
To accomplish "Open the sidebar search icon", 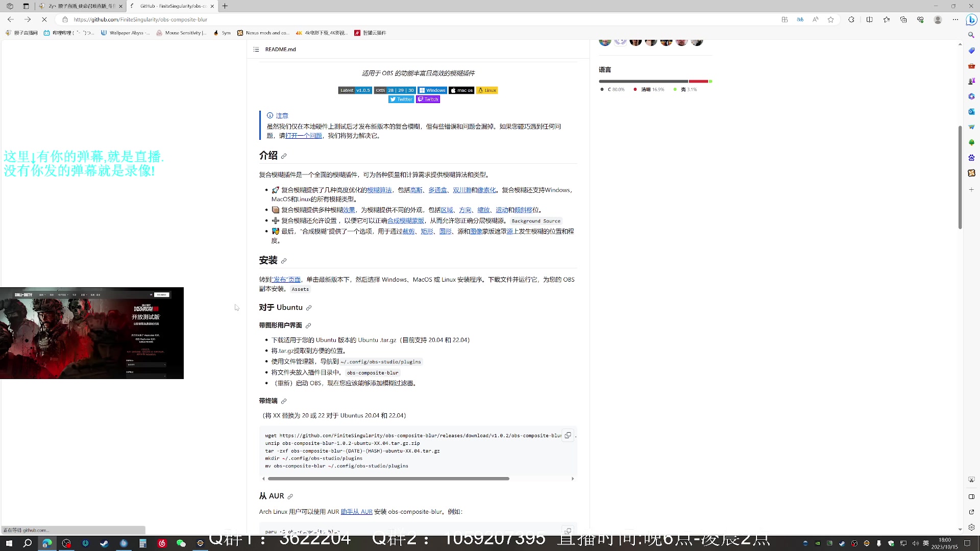I will pyautogui.click(x=971, y=35).
